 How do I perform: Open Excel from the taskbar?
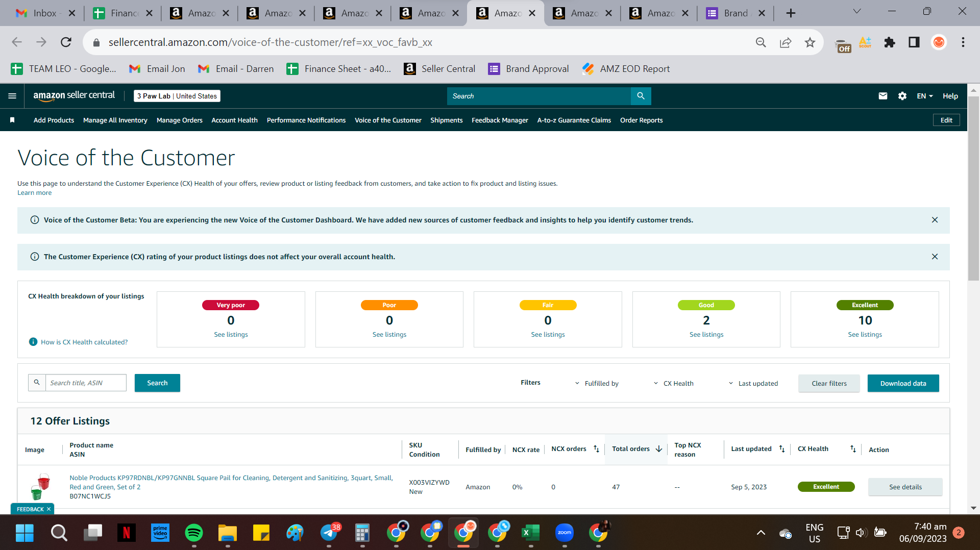pyautogui.click(x=530, y=533)
